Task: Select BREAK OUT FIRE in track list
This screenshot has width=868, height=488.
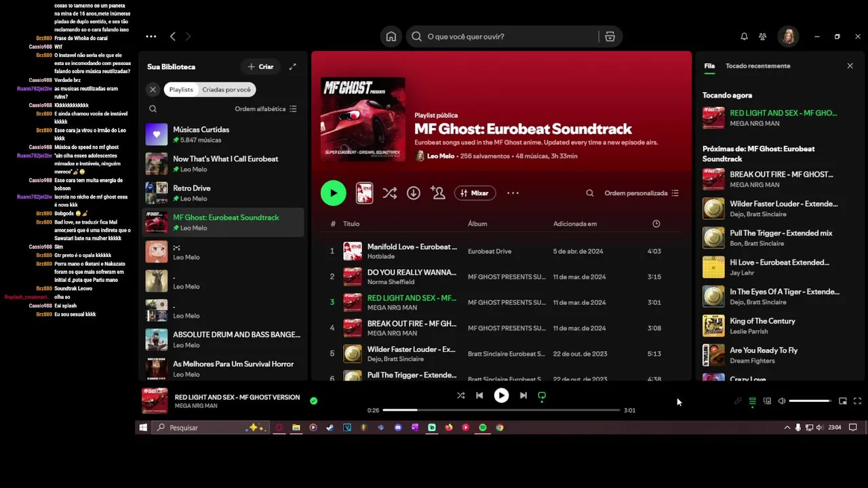Action: 502,328
